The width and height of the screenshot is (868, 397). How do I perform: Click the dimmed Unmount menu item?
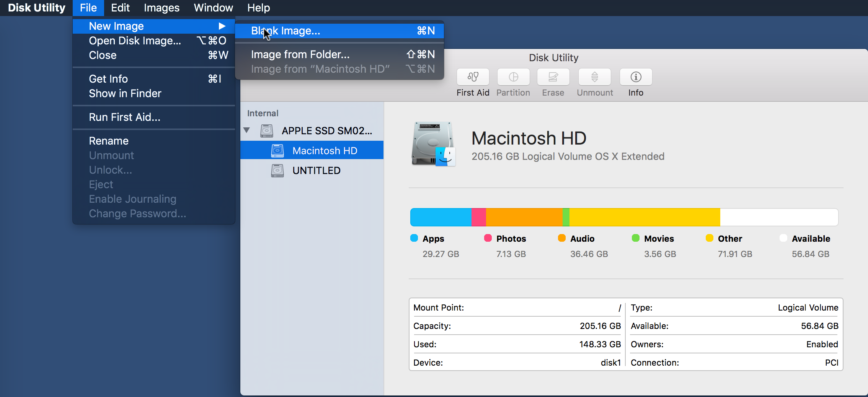point(154,155)
